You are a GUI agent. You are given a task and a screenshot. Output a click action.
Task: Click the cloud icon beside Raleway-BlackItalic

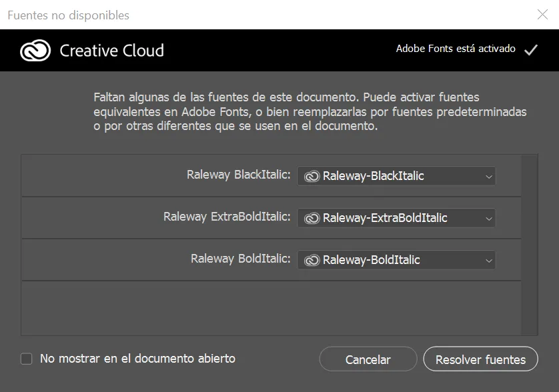[x=312, y=176]
